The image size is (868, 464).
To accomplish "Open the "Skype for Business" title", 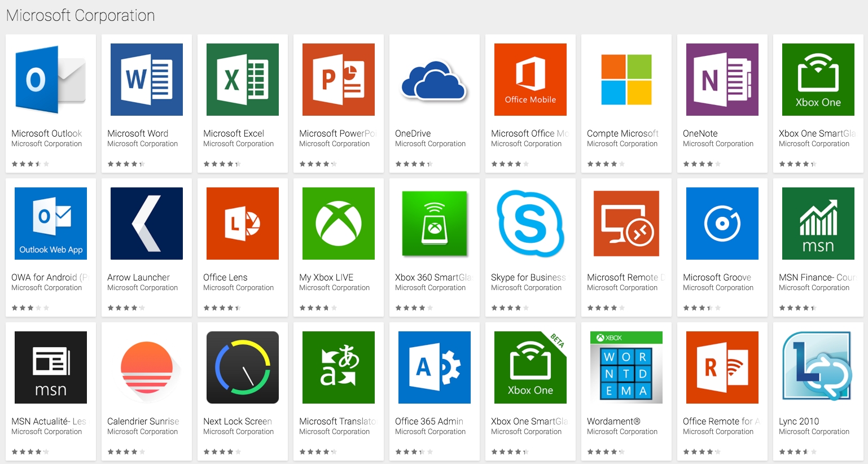I will point(528,277).
